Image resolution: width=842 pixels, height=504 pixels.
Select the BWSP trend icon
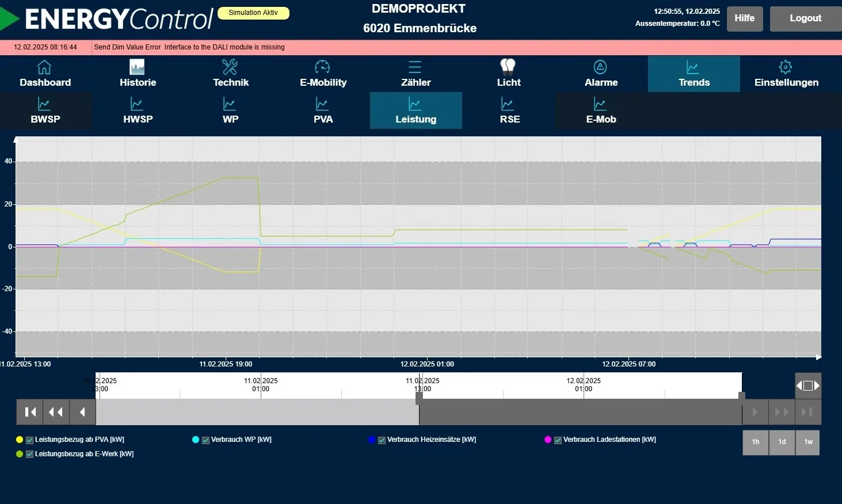(x=44, y=104)
